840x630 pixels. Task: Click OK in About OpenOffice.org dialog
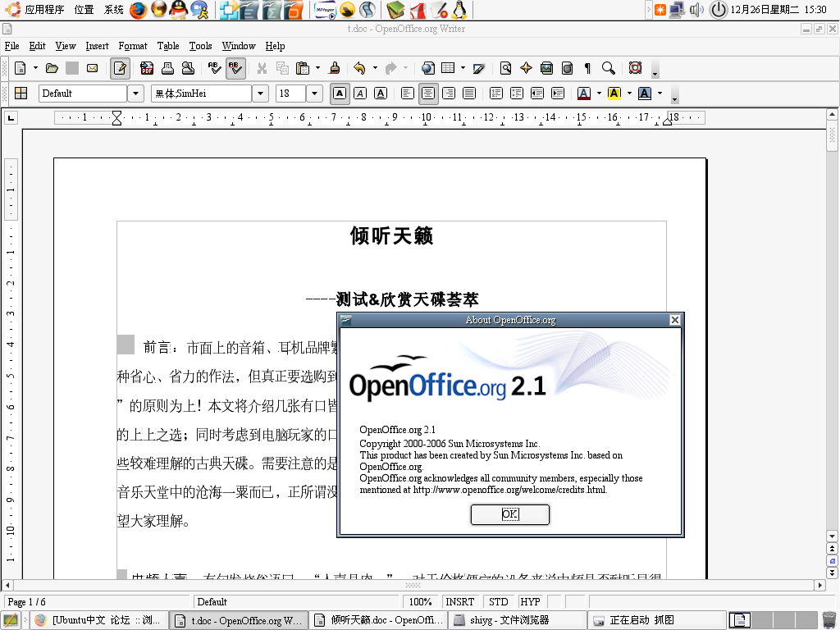tap(510, 514)
